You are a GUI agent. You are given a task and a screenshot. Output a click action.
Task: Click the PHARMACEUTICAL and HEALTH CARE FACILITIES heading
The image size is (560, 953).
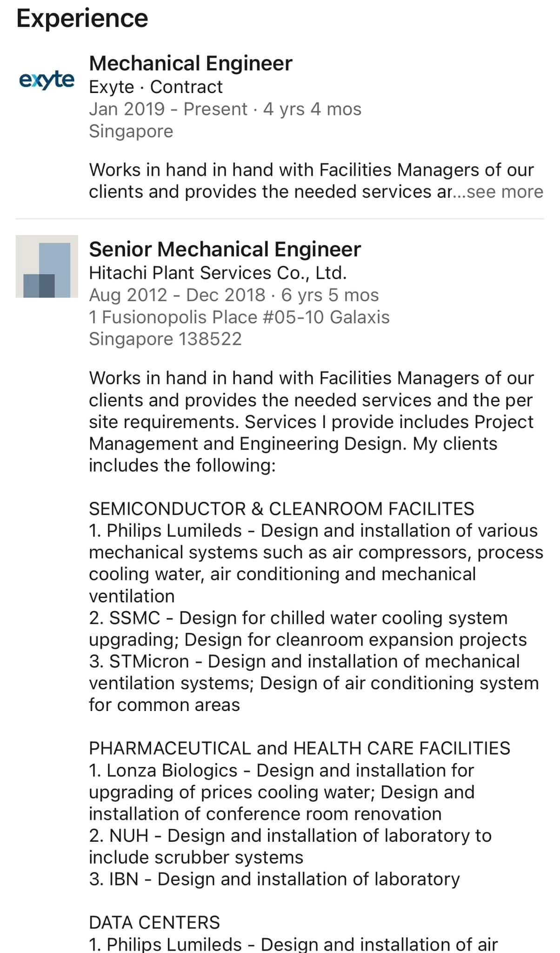coord(300,748)
